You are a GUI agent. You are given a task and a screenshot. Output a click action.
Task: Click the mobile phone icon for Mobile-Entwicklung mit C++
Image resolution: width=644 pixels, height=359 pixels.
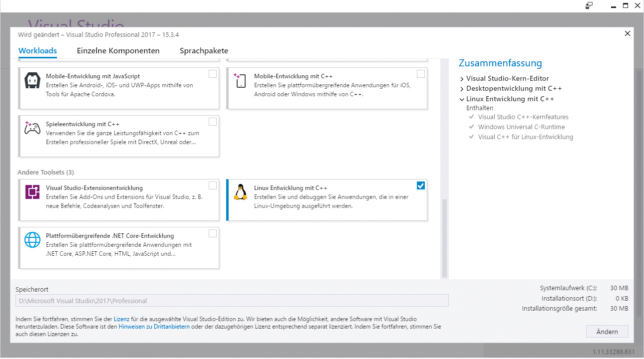240,81
